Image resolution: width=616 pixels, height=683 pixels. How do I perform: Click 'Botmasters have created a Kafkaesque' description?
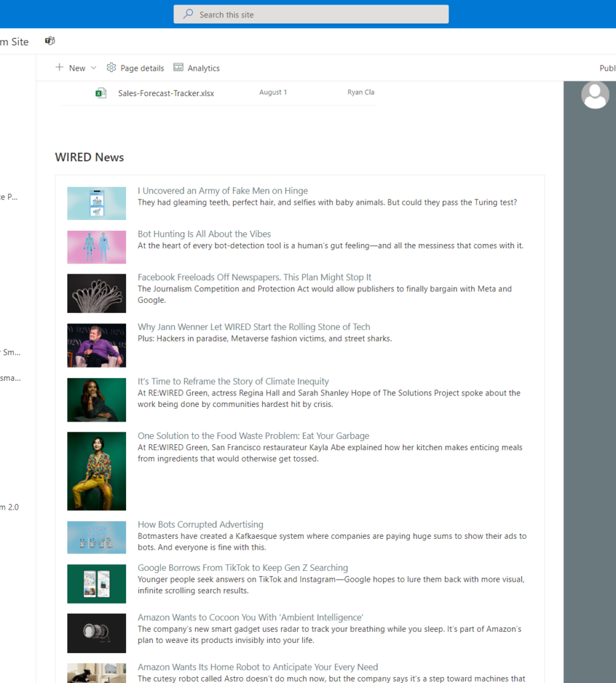pos(332,542)
